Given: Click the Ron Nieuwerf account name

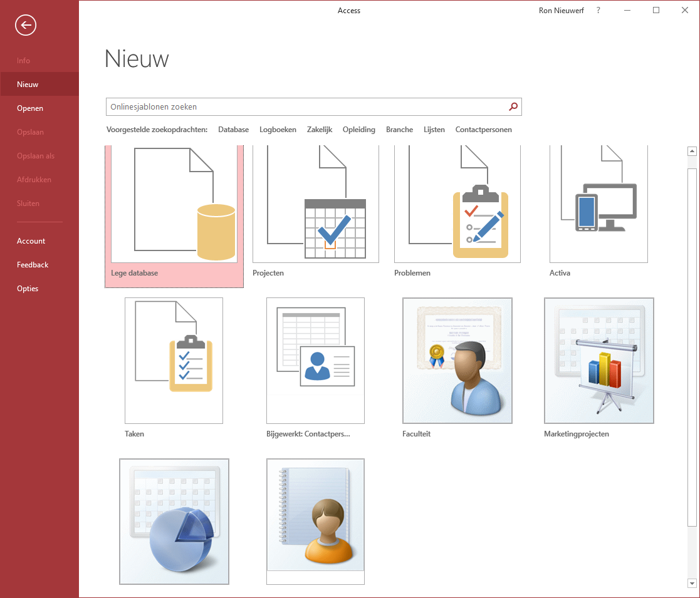Looking at the screenshot, I should click(x=561, y=10).
